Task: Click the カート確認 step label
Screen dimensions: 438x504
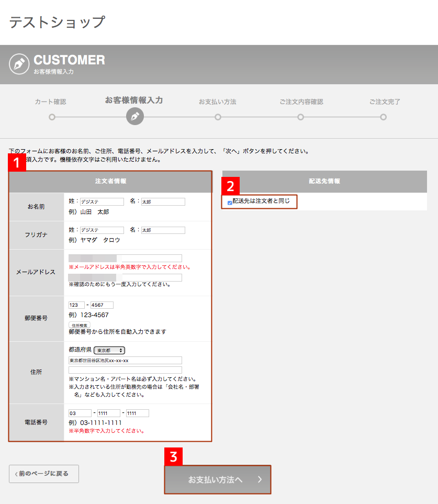Action: (x=50, y=102)
